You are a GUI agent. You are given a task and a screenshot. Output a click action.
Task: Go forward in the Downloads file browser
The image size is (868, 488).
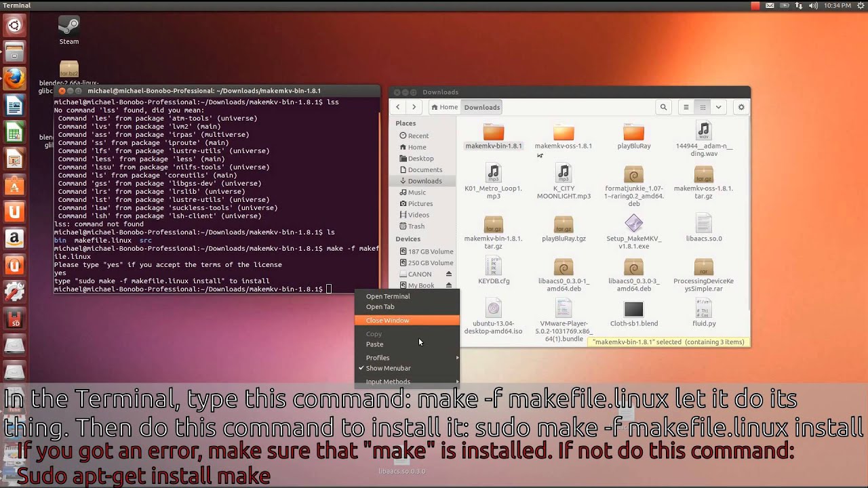pos(414,107)
